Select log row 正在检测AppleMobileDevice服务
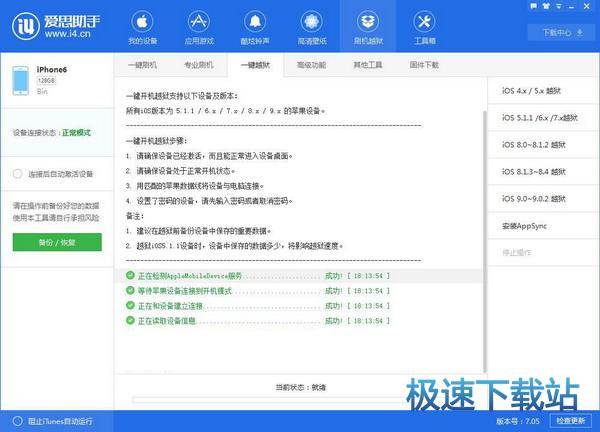 pyautogui.click(x=298, y=276)
